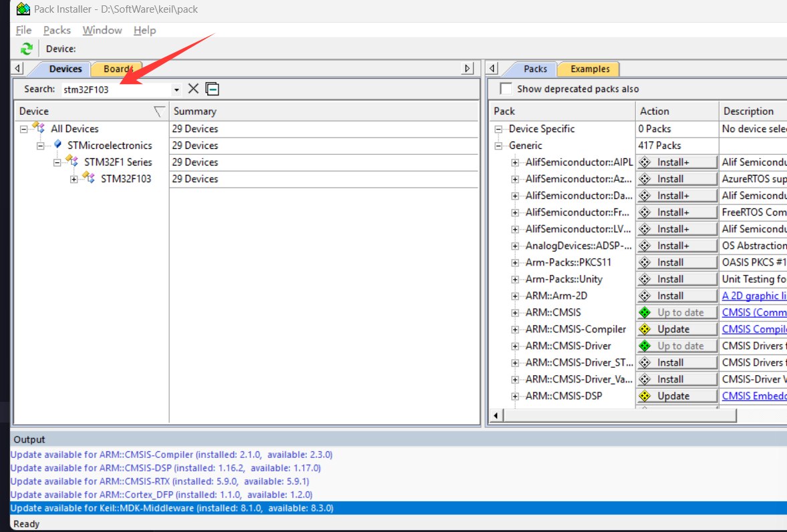Collapse the STMicroelectronics node

pyautogui.click(x=40, y=146)
